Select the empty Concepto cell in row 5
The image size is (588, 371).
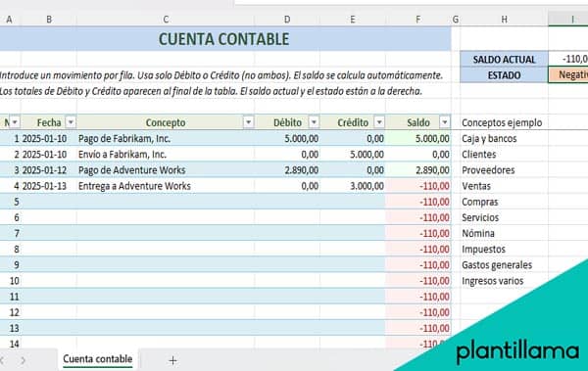(x=166, y=202)
